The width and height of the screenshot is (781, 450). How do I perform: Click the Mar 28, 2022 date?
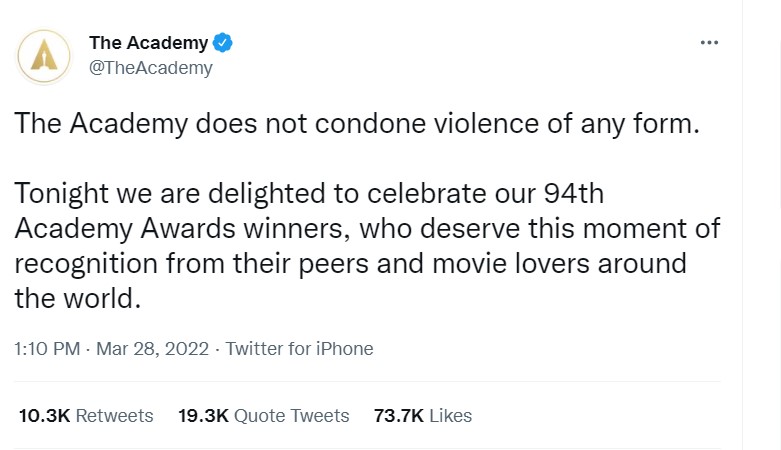(x=152, y=349)
